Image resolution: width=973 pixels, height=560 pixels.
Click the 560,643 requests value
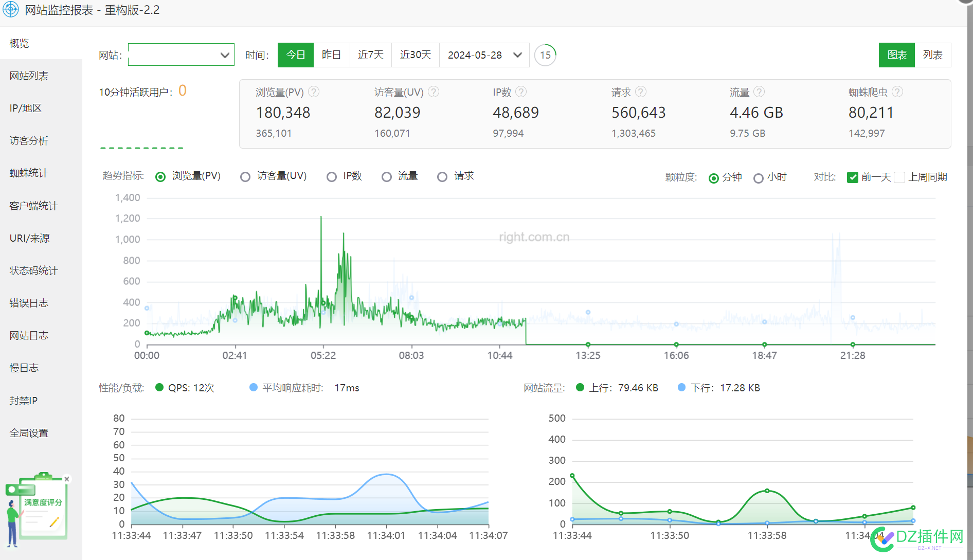(638, 113)
